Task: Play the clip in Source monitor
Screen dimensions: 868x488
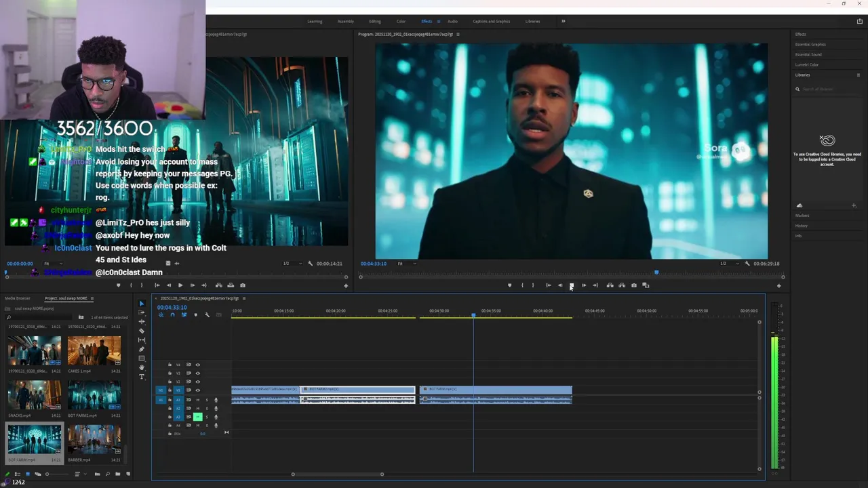Action: click(180, 285)
